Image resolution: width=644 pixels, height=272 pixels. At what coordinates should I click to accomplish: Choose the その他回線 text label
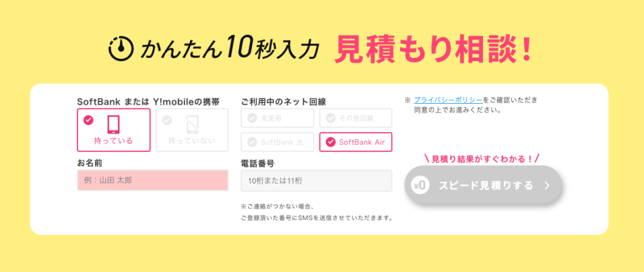362,118
